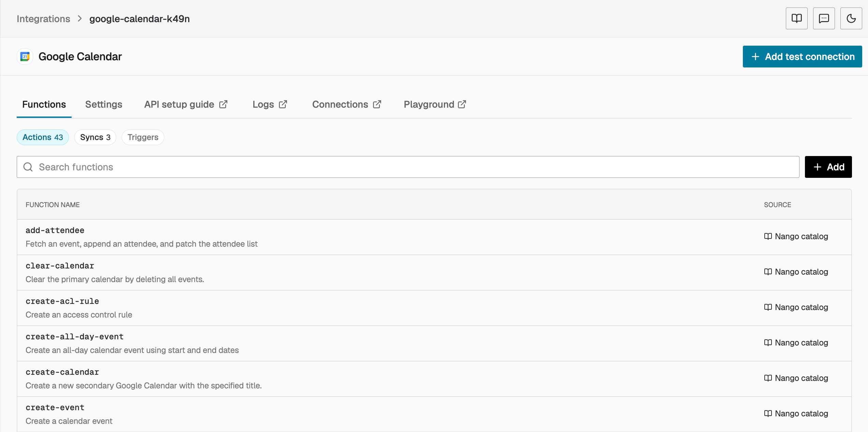
Task: Open the create-event function row
Action: [434, 414]
